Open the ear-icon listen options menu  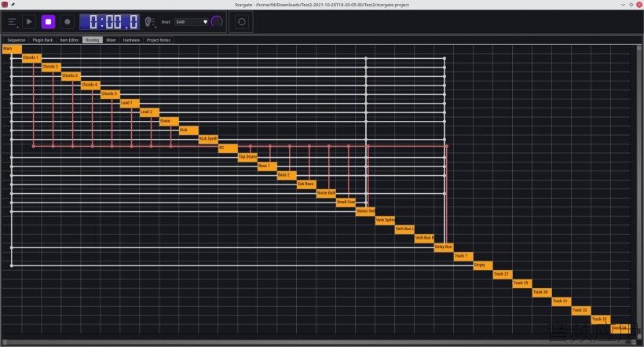pos(150,22)
